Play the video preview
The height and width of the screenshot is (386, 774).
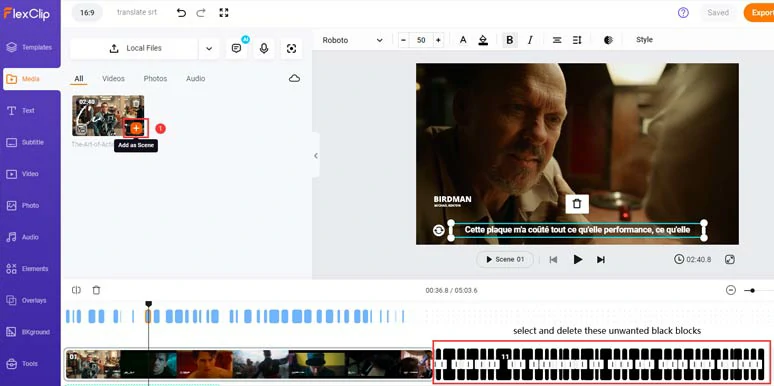point(578,260)
